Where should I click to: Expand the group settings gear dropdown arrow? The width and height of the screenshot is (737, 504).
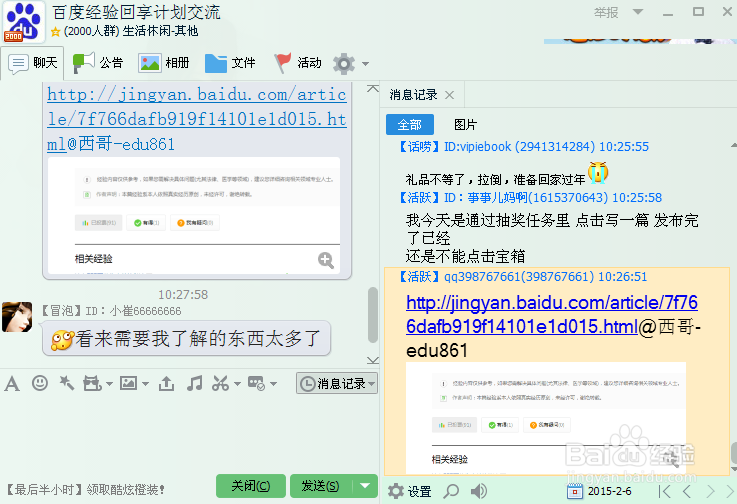click(365, 63)
